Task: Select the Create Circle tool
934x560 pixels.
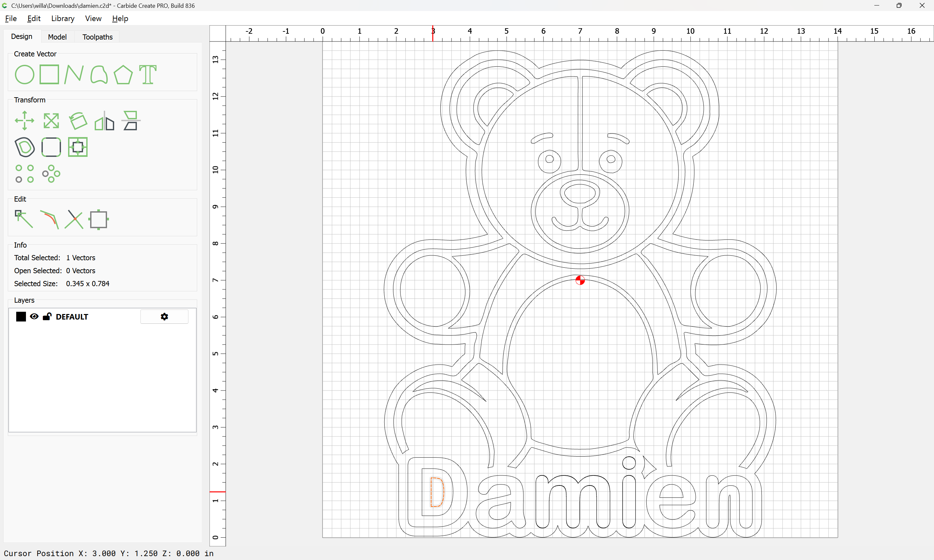Action: 25,74
